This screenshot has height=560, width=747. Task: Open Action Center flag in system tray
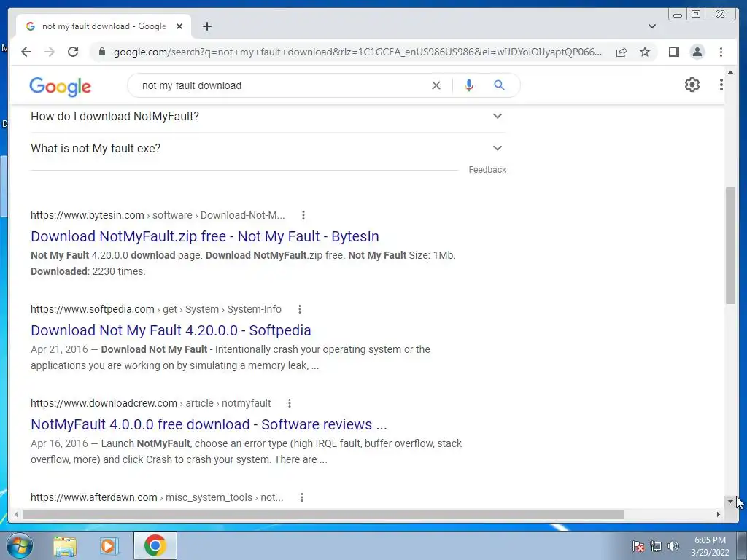click(638, 546)
